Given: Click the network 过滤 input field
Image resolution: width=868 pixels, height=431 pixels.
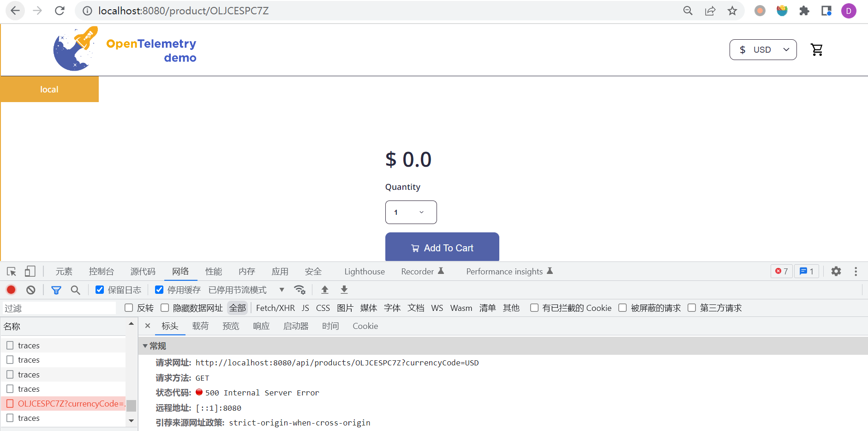Looking at the screenshot, I should (x=59, y=308).
